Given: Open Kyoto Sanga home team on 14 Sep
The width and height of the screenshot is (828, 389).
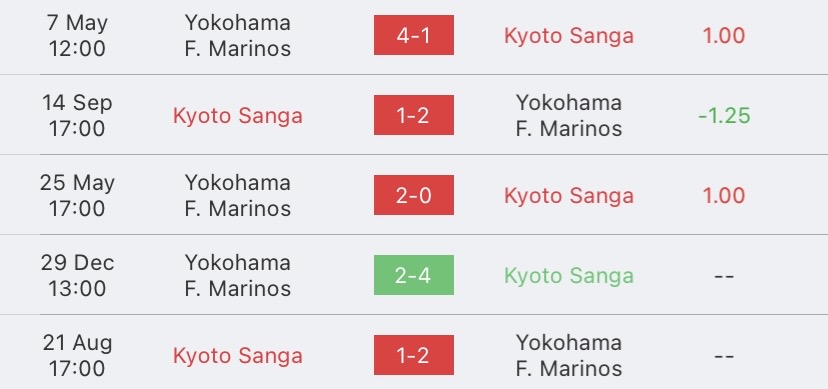Looking at the screenshot, I should 238,116.
